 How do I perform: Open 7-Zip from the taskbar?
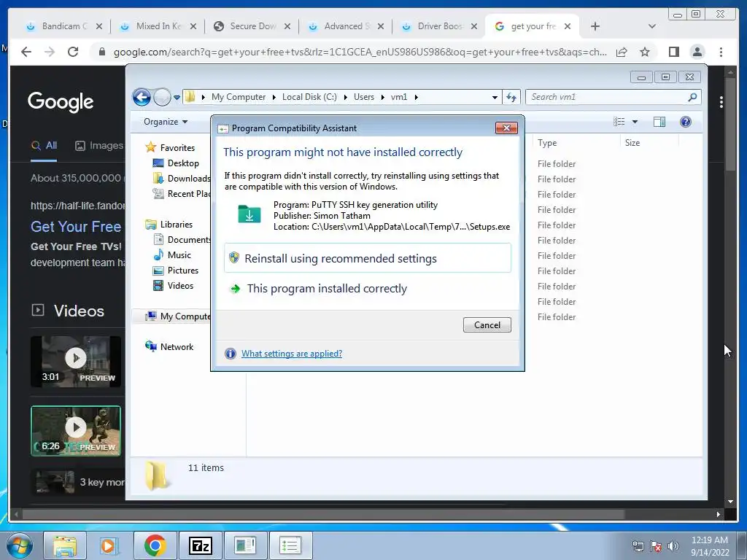[x=200, y=545]
